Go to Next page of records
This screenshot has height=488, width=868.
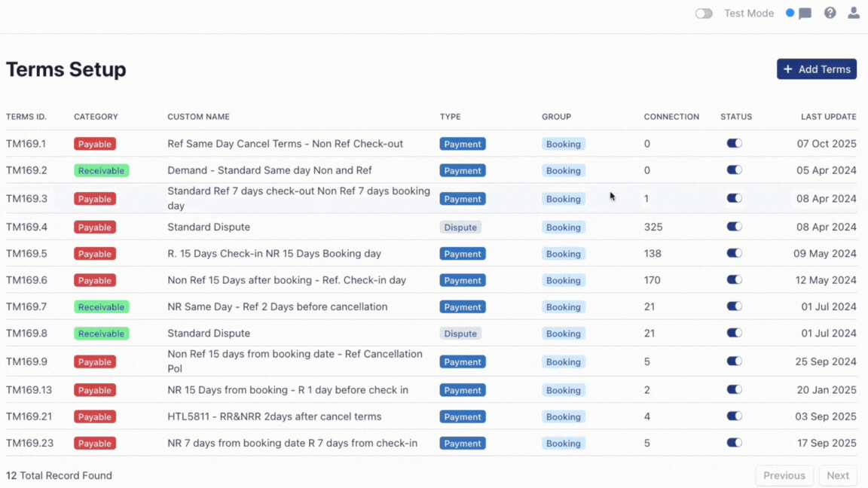pyautogui.click(x=837, y=475)
